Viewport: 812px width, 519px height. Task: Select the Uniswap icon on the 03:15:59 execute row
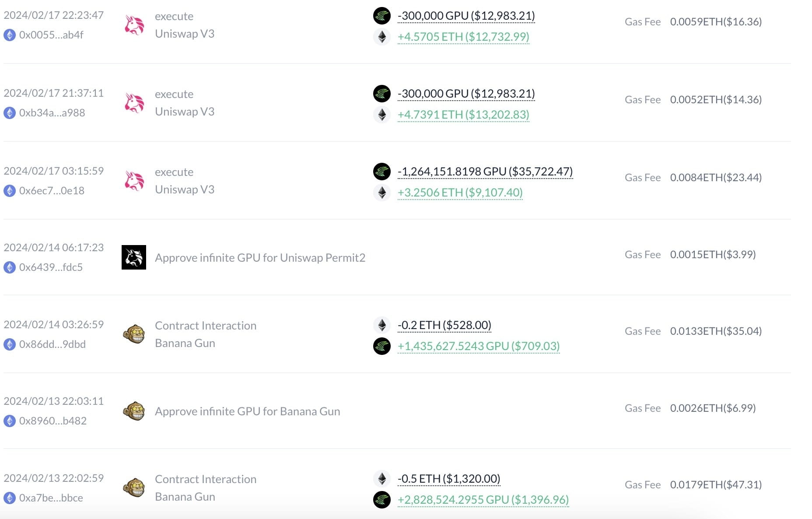tap(134, 180)
